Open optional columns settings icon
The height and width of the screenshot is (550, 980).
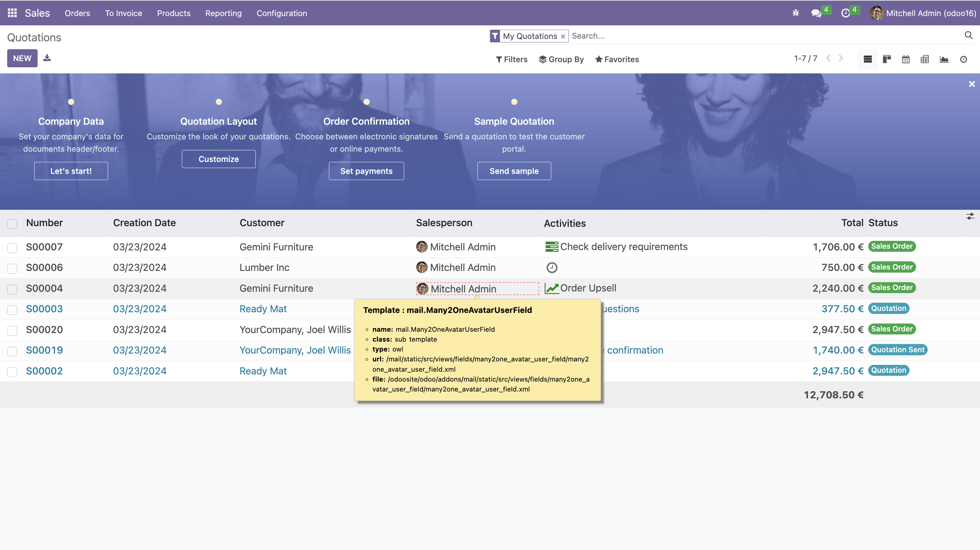(970, 216)
